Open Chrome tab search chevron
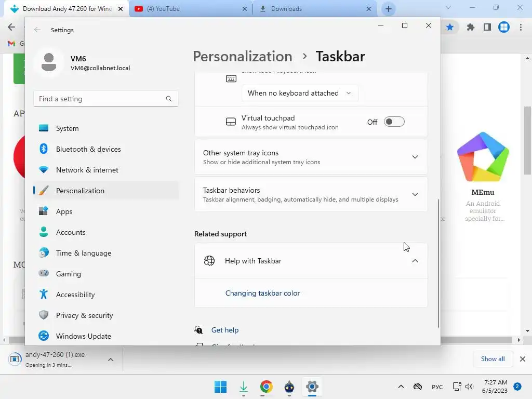The image size is (532, 399). click(x=448, y=7)
